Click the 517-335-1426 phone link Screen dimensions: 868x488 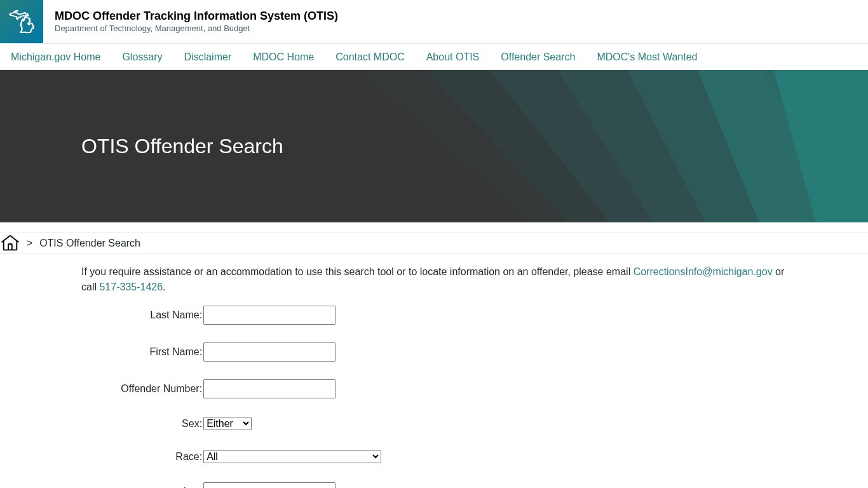coord(131,287)
